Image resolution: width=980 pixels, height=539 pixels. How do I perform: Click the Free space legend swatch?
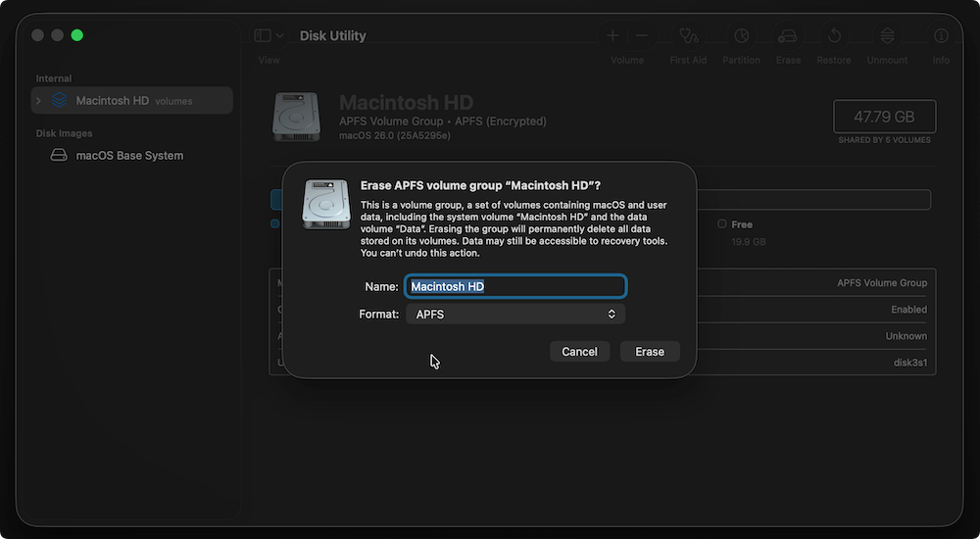[722, 223]
